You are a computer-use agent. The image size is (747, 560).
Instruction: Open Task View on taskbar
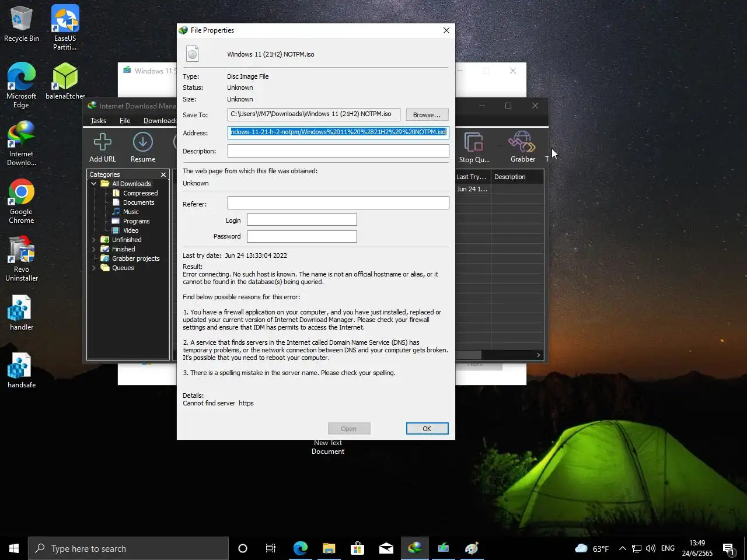[271, 548]
